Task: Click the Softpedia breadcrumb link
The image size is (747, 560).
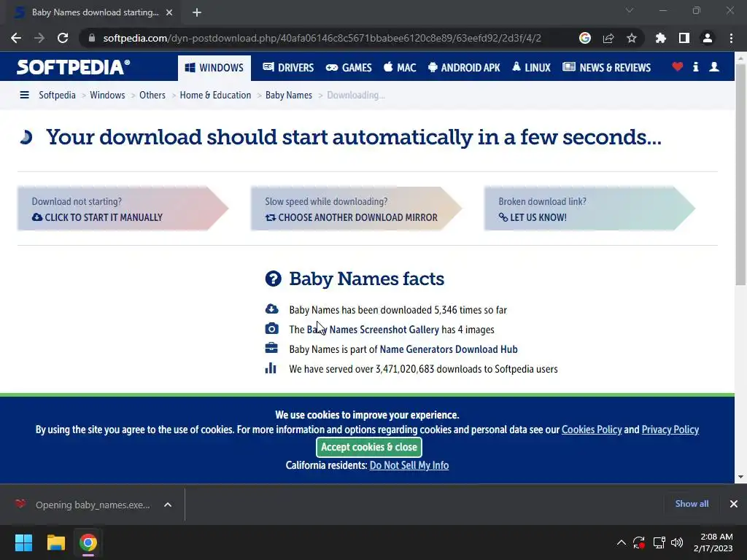Action: [x=57, y=96]
